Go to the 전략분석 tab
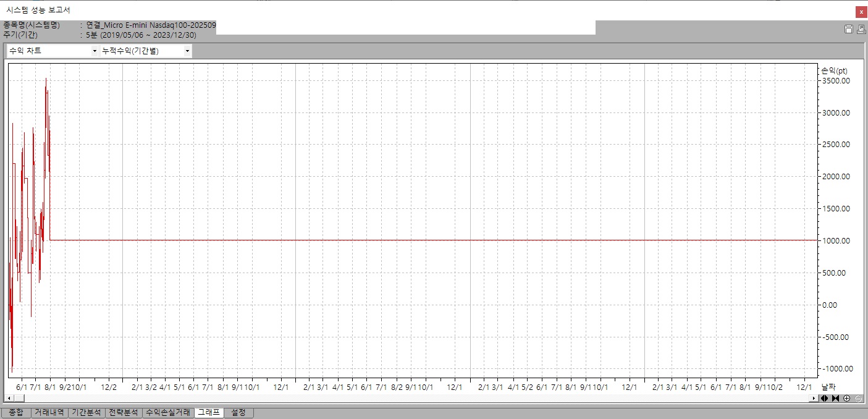Screen dimensions: 868x419 [x=124, y=412]
